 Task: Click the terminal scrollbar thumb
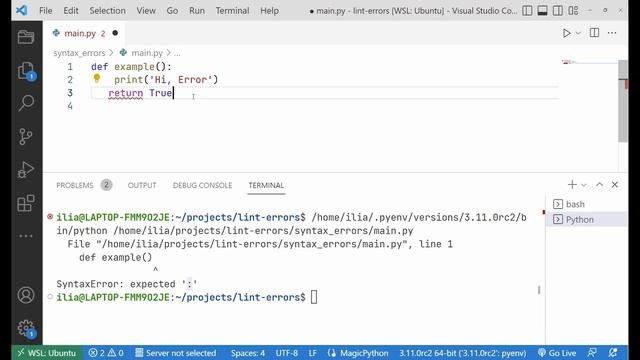click(x=539, y=290)
